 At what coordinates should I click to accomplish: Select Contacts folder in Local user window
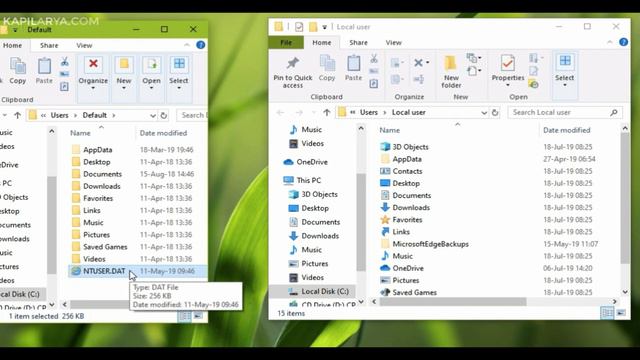(x=407, y=171)
